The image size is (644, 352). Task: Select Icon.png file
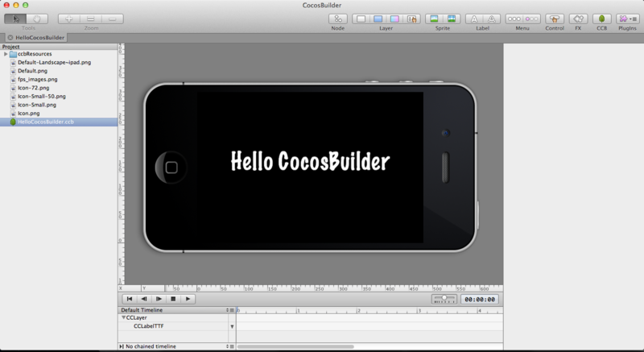click(29, 114)
